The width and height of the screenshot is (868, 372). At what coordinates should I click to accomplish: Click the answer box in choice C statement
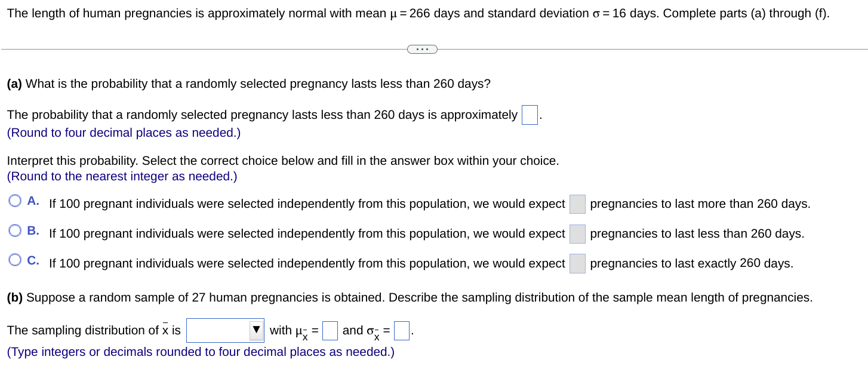click(x=577, y=263)
